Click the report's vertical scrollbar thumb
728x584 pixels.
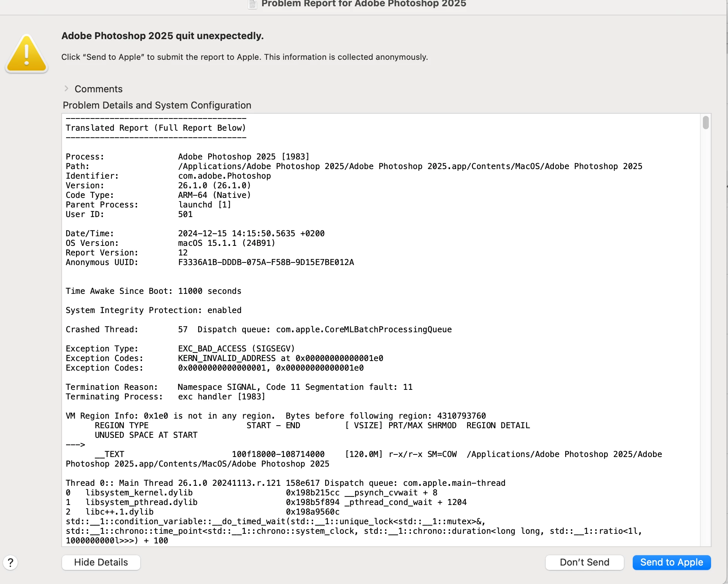(705, 123)
